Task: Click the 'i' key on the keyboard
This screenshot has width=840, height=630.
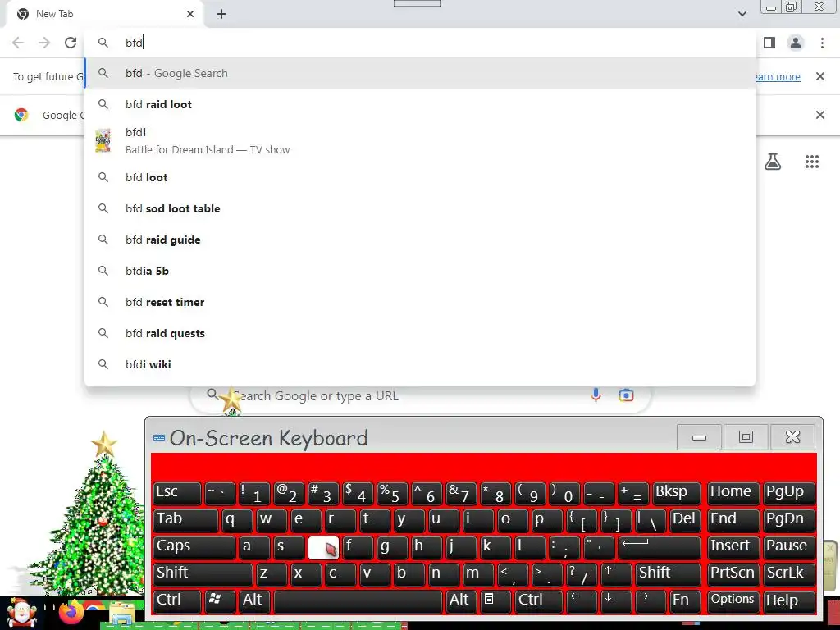Action: pyautogui.click(x=478, y=519)
